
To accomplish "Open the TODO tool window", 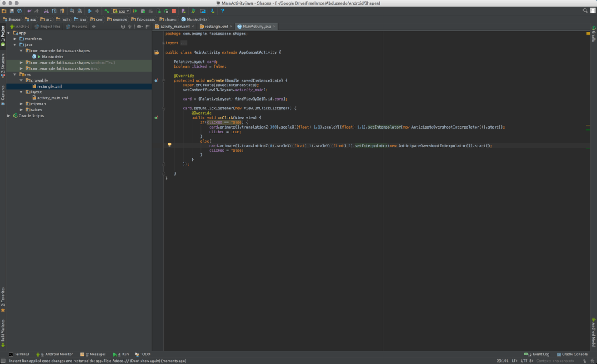I will (143, 354).
